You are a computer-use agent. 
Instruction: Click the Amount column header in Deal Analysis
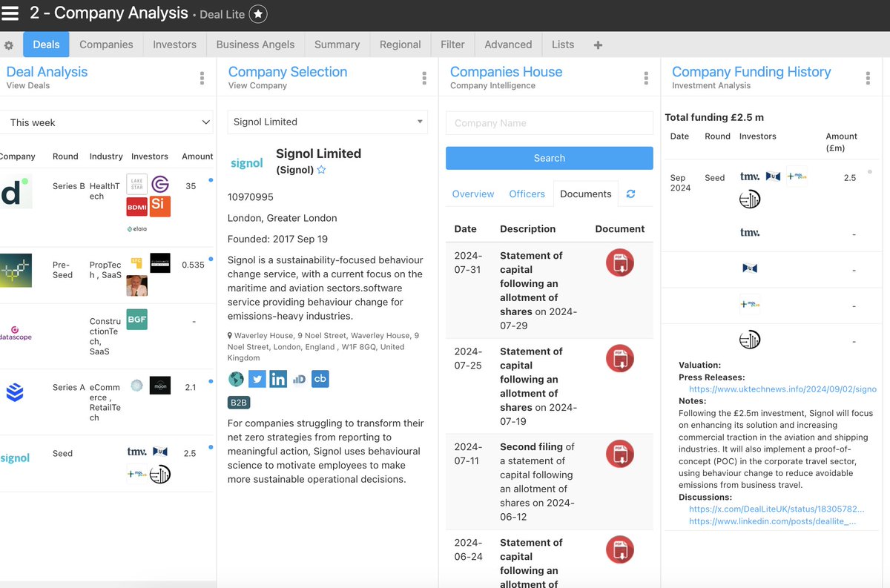pos(197,156)
